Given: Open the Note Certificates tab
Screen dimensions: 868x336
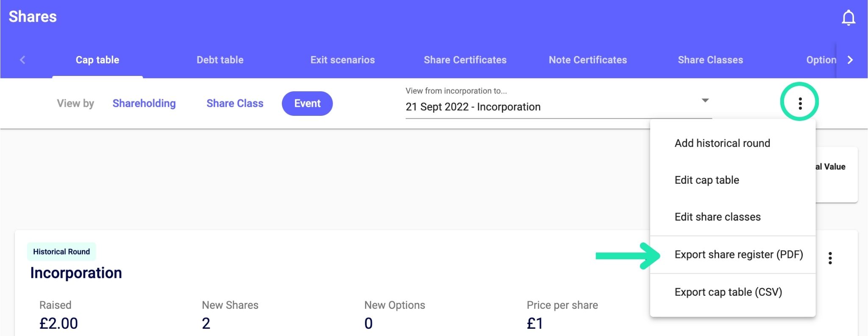Looking at the screenshot, I should pos(587,60).
